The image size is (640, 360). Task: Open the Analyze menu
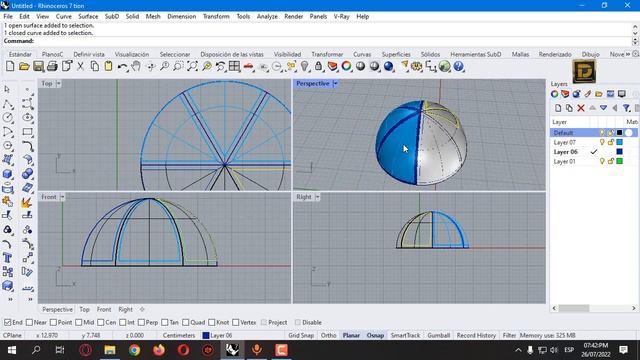pyautogui.click(x=267, y=17)
